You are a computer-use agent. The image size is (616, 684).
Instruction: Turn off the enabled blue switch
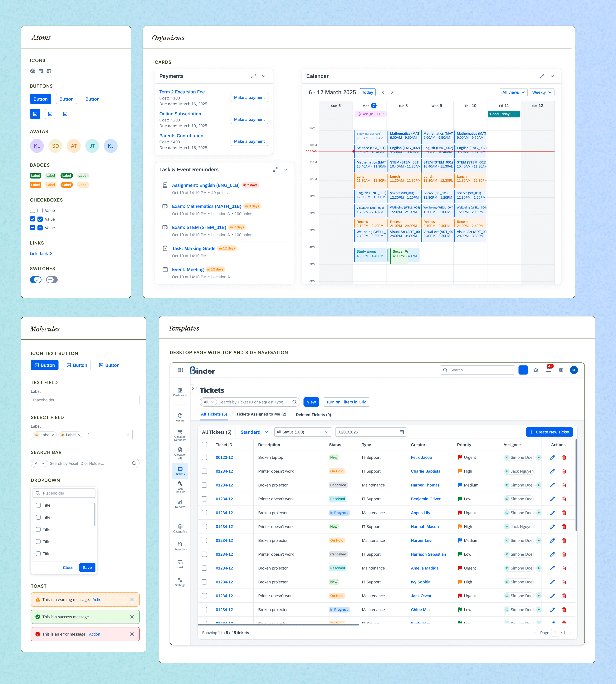[36, 280]
